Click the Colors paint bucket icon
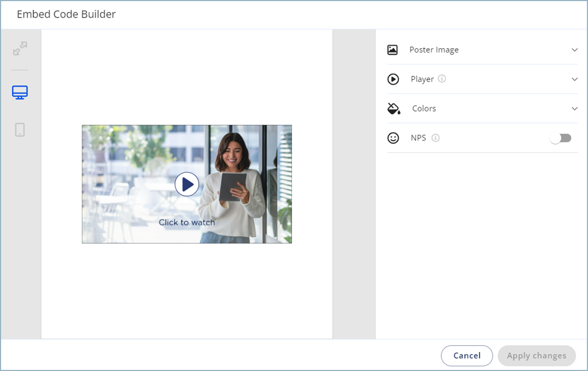 pos(393,108)
